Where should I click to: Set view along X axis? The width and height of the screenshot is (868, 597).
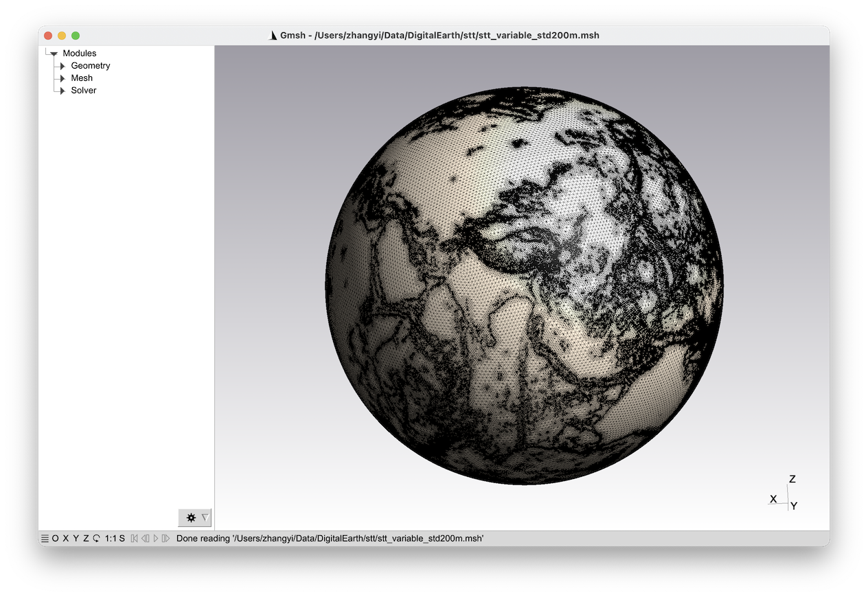(66, 539)
